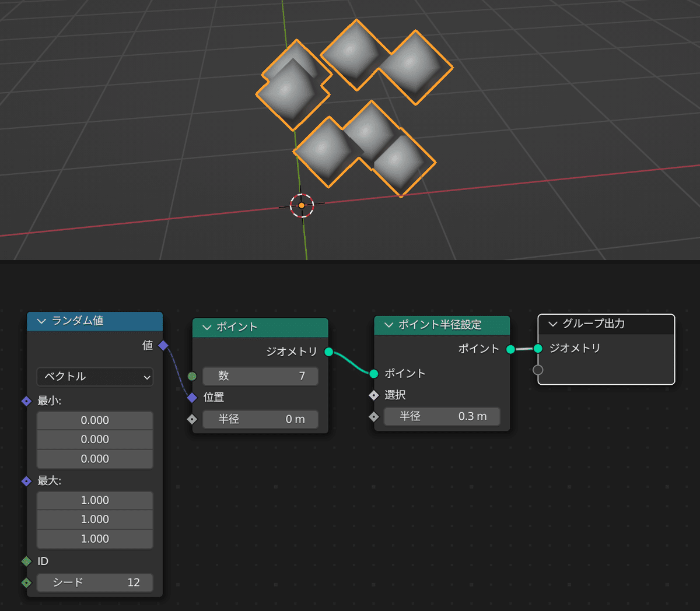Edit the third 最大 value field
Image resolution: width=700 pixels, height=611 pixels.
coord(94,539)
